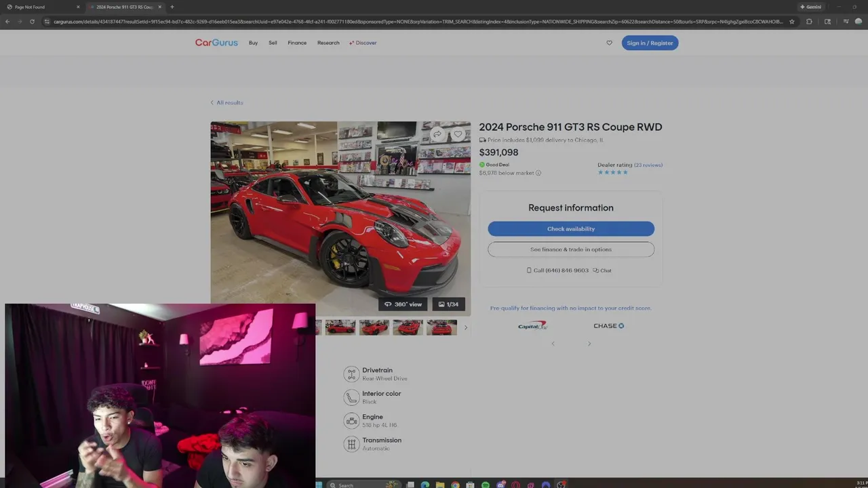Image resolution: width=868 pixels, height=488 pixels.
Task: Open Google Chrome from the taskbar
Action: 455,485
